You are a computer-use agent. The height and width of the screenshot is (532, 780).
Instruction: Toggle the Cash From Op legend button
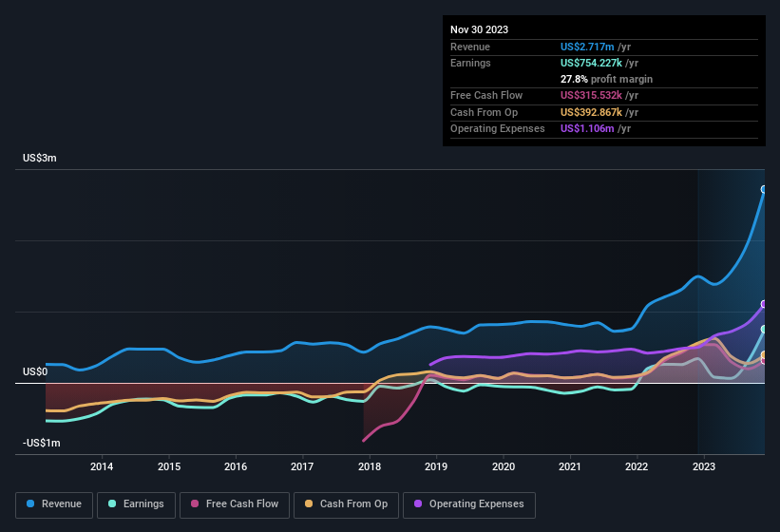tap(346, 504)
